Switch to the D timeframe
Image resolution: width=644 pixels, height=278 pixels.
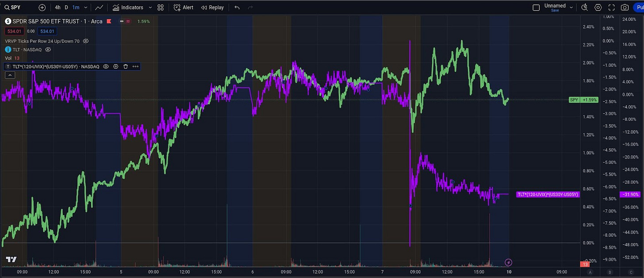tap(66, 8)
